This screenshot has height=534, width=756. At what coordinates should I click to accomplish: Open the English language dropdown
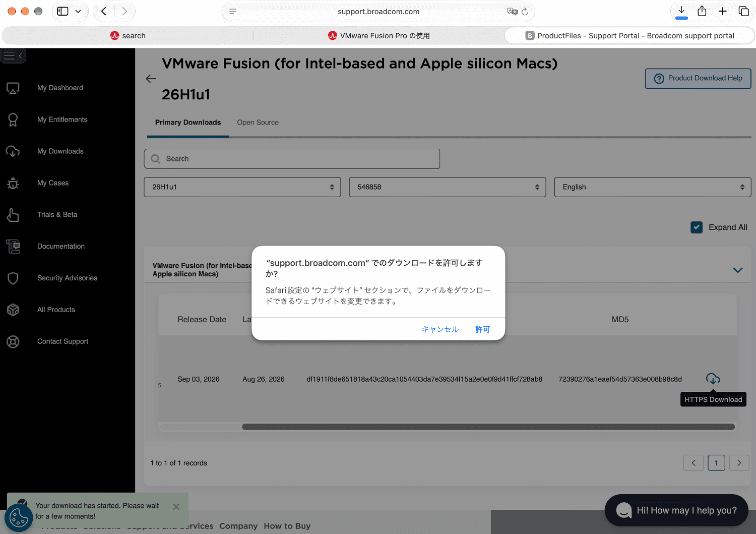tap(653, 187)
